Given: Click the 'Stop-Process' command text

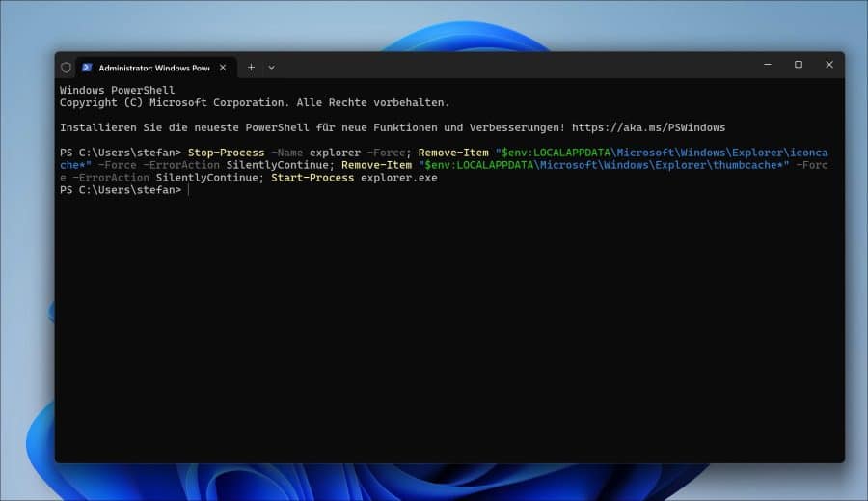Looking at the screenshot, I should [227, 153].
